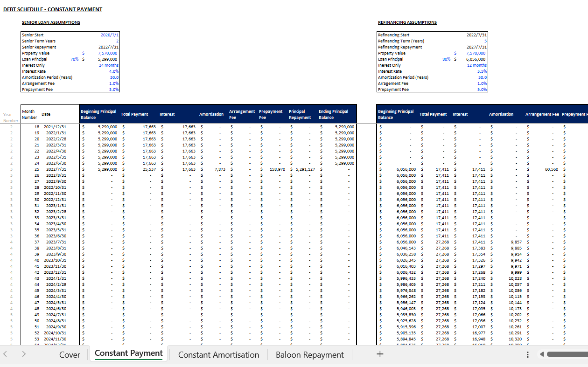The height and width of the screenshot is (367, 588).
Task: Select Senior Repayment date 2022/7/31
Action: [108, 47]
